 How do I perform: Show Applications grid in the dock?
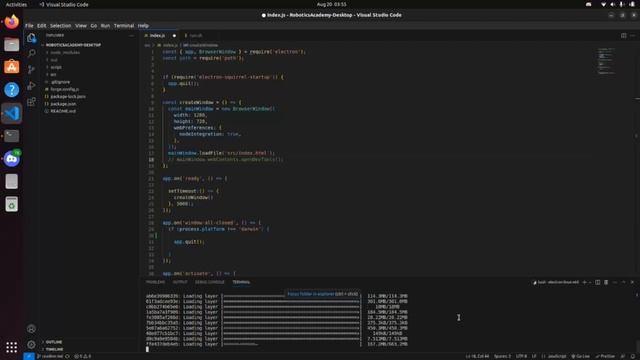11,347
